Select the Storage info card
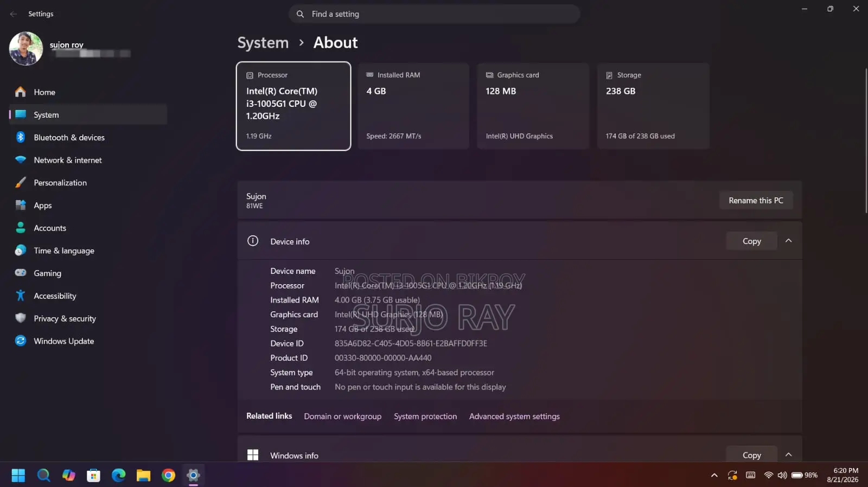 tap(653, 106)
